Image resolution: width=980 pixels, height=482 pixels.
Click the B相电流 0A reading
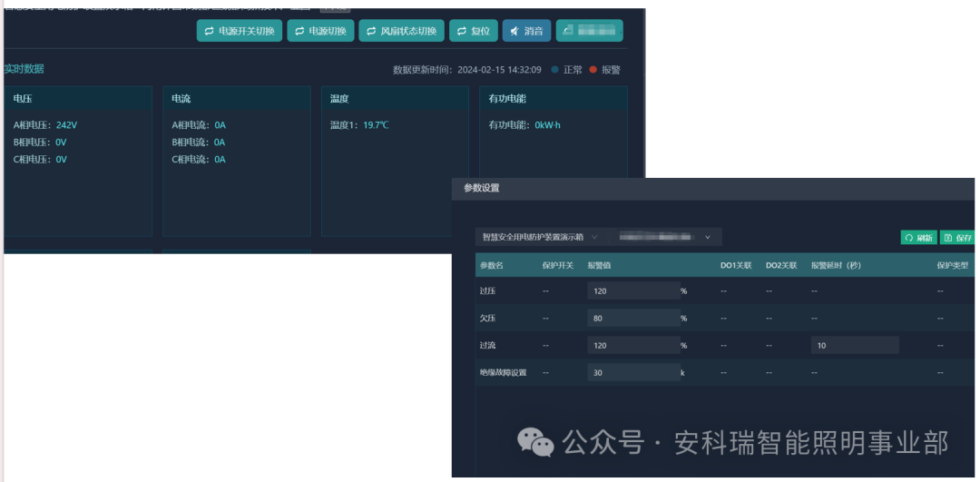click(199, 142)
